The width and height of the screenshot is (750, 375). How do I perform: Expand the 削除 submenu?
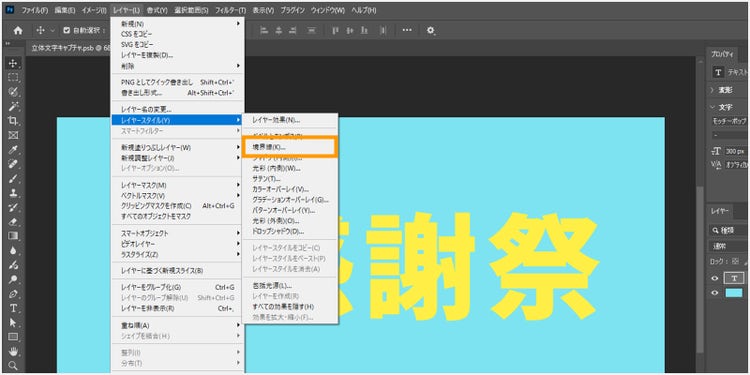(178, 66)
